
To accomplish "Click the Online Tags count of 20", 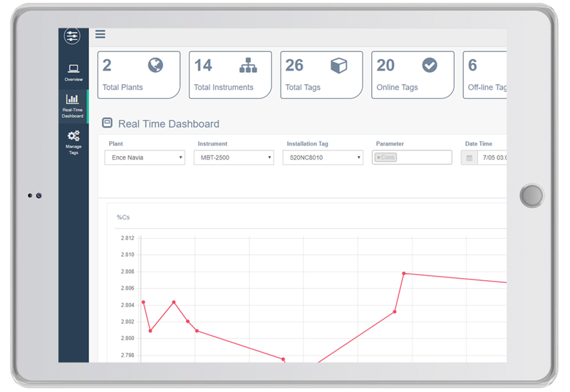I will [385, 66].
